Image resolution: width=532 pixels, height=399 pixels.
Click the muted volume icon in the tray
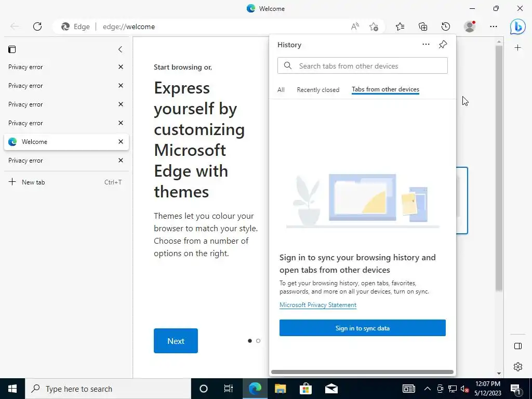pos(464,389)
